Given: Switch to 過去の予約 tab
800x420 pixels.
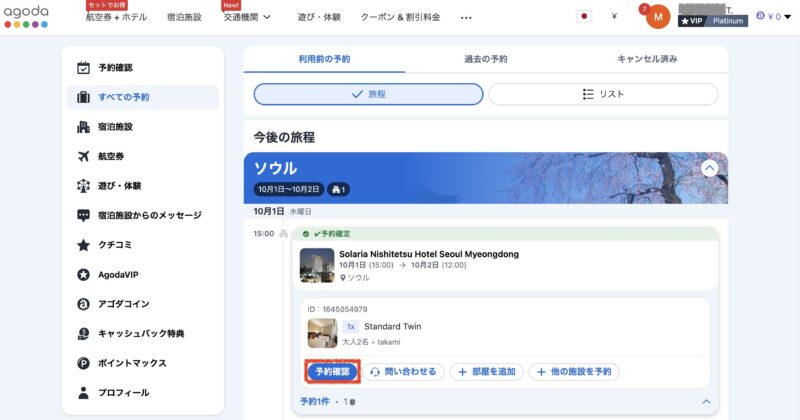Looking at the screenshot, I should 486,59.
